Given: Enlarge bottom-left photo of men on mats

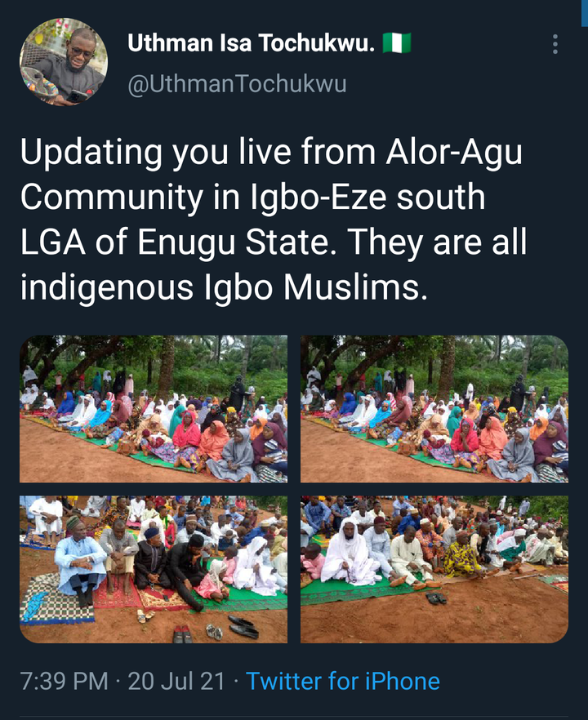Looking at the screenshot, I should pyautogui.click(x=154, y=570).
